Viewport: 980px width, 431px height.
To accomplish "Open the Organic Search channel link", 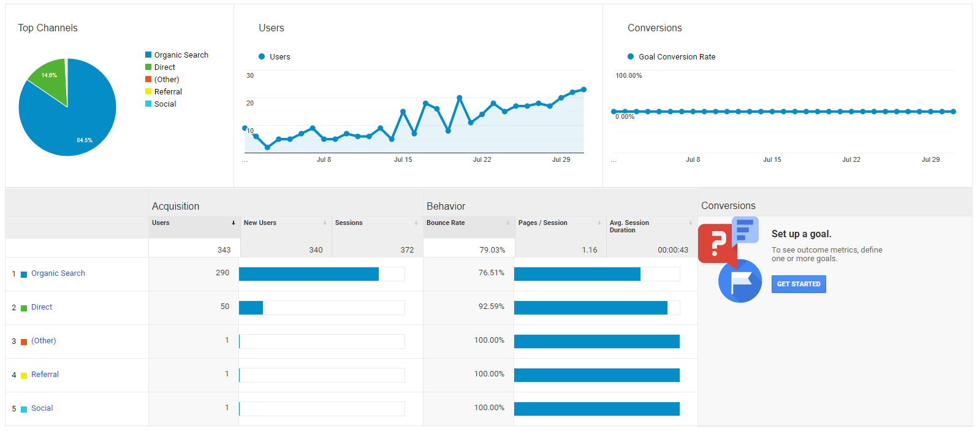I will click(58, 273).
